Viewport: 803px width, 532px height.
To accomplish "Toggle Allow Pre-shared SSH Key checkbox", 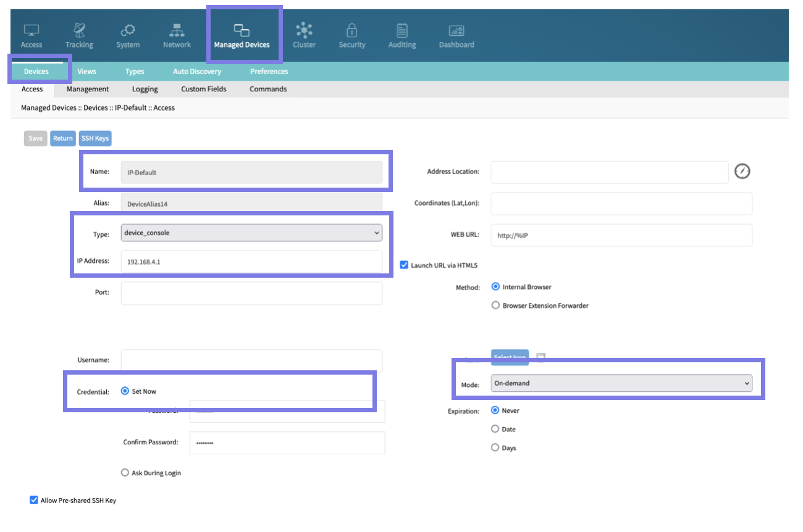I will (x=34, y=501).
